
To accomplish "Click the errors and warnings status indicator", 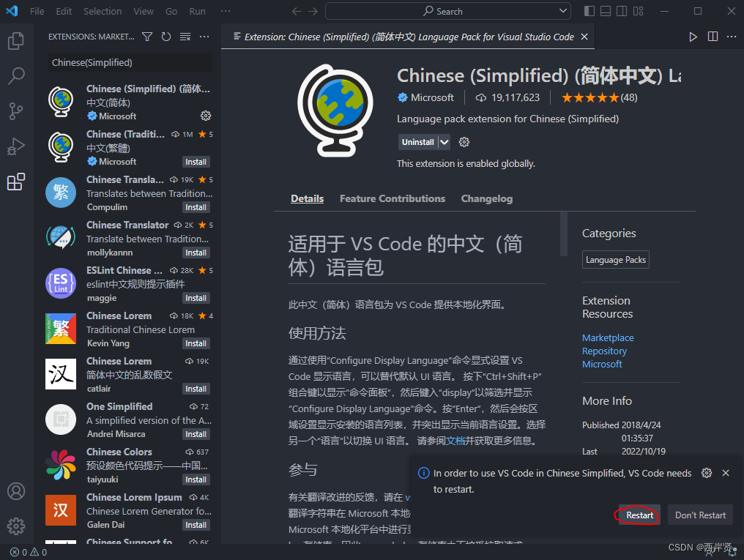I will click(x=29, y=552).
